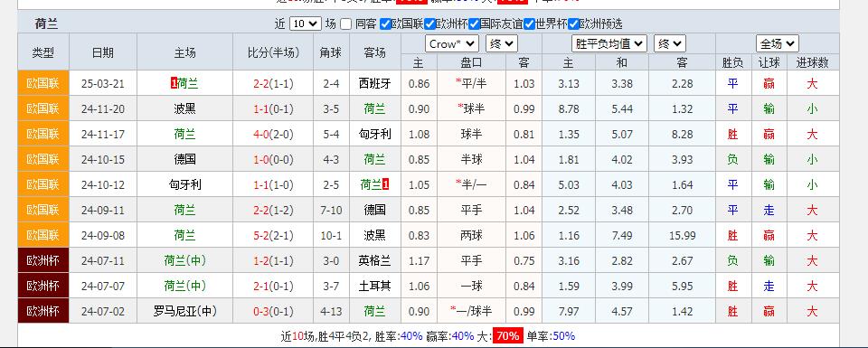Uncheck the 世界杯 filter checkbox
Image resolution: width=868 pixels, height=348 pixels.
529,24
